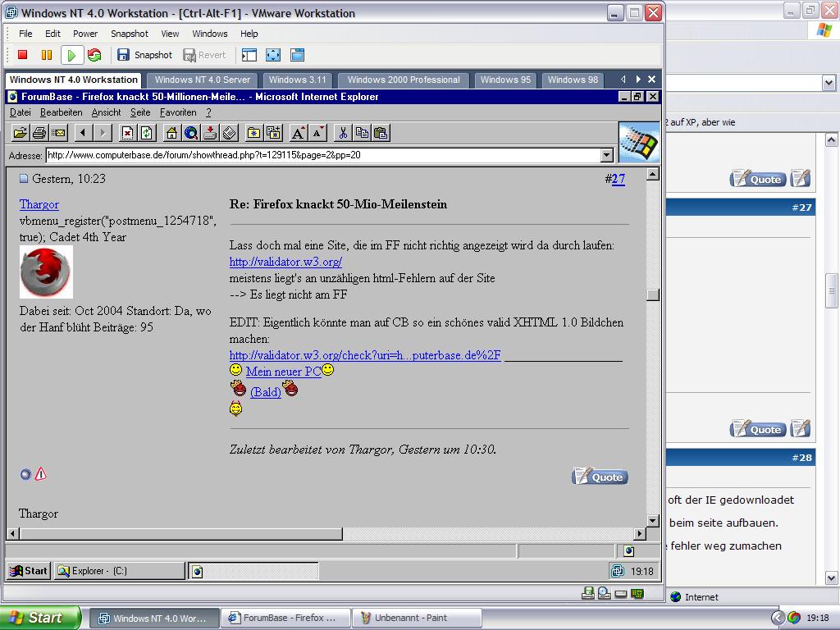Open the Mein neuer PC signature link
Viewport: 840px width, 630px height.
click(283, 372)
